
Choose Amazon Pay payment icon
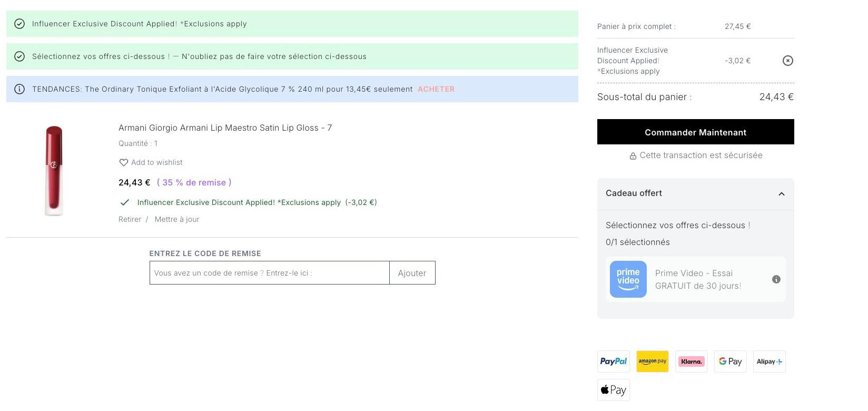[653, 361]
